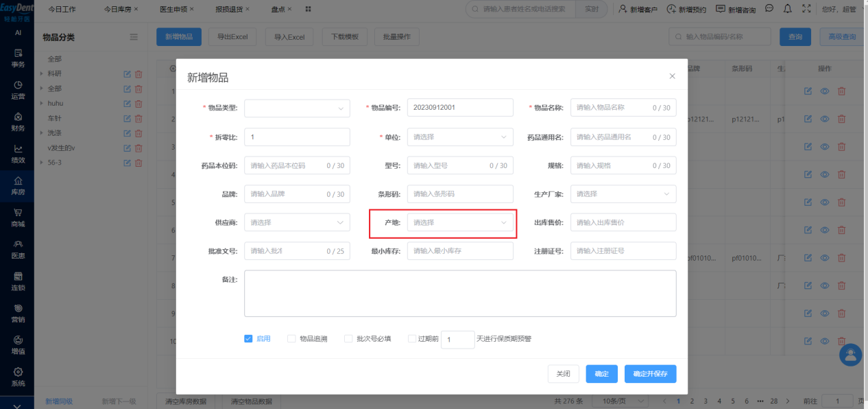Edit the 洗涤 category
Screen dimensions: 868x409
point(127,133)
